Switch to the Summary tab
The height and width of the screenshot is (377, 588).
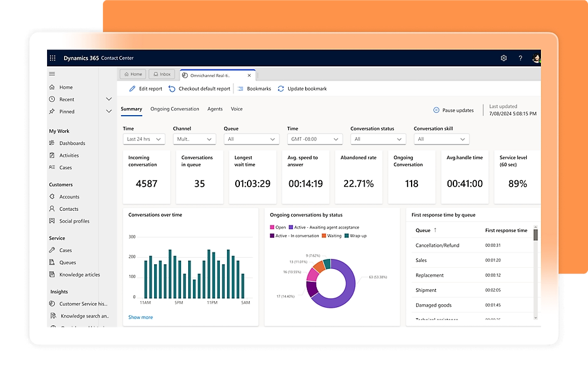(131, 109)
